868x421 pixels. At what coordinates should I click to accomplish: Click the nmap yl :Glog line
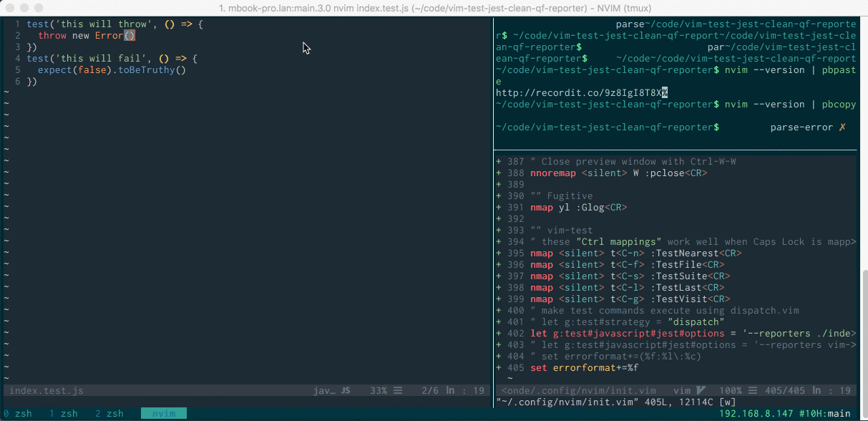(579, 208)
